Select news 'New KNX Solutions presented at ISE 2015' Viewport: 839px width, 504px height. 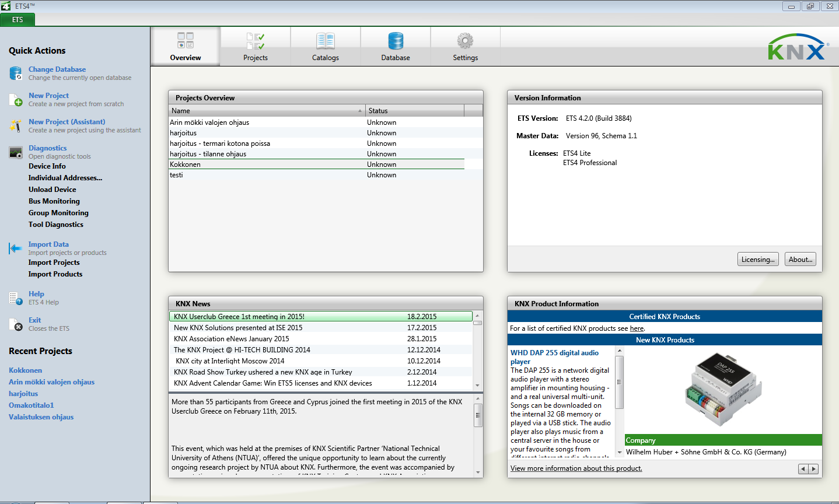click(320, 328)
